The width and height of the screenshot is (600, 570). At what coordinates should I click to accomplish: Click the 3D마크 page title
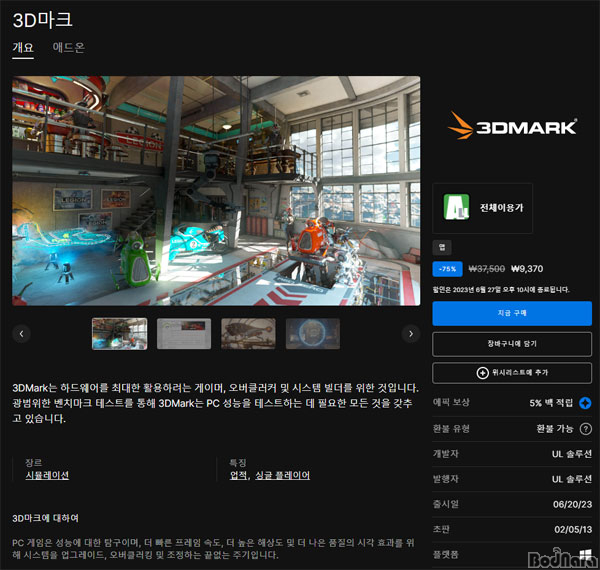click(x=42, y=20)
